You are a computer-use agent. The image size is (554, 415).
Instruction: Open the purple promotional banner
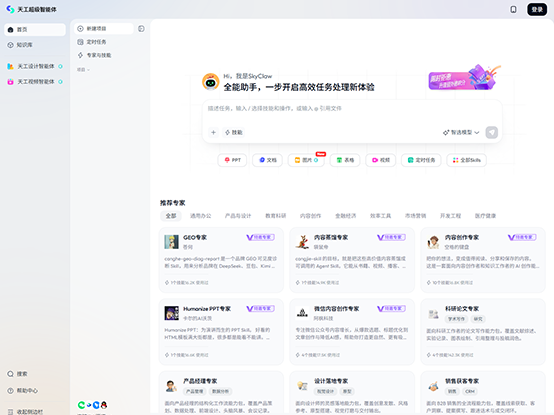464,78
